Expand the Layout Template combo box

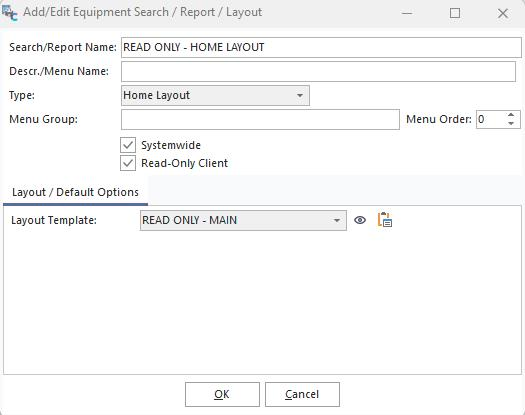tap(243, 220)
